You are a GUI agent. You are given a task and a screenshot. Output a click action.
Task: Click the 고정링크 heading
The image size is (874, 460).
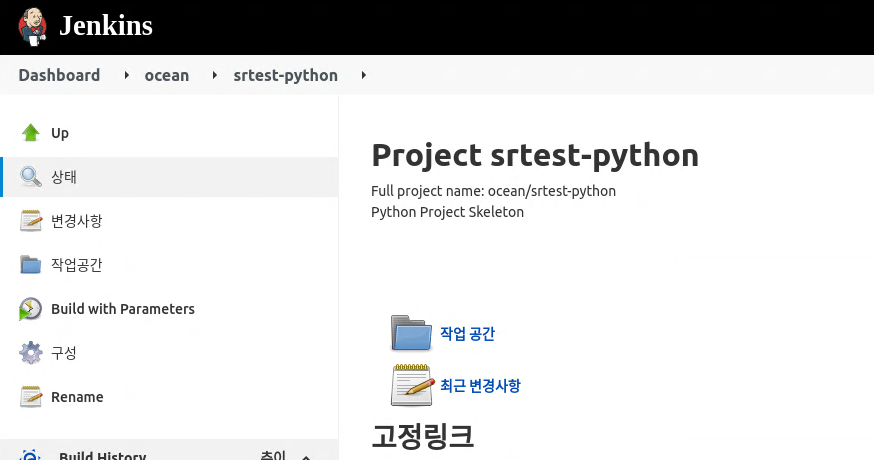pos(423,436)
